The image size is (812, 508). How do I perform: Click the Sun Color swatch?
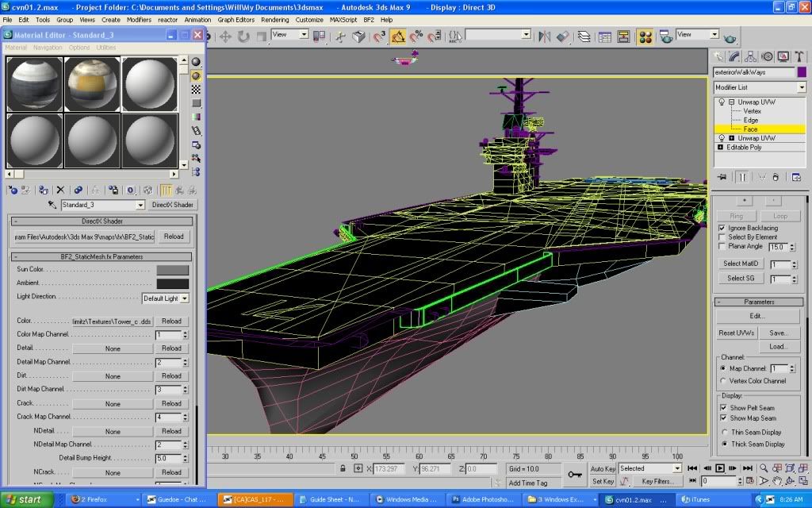pyautogui.click(x=173, y=270)
